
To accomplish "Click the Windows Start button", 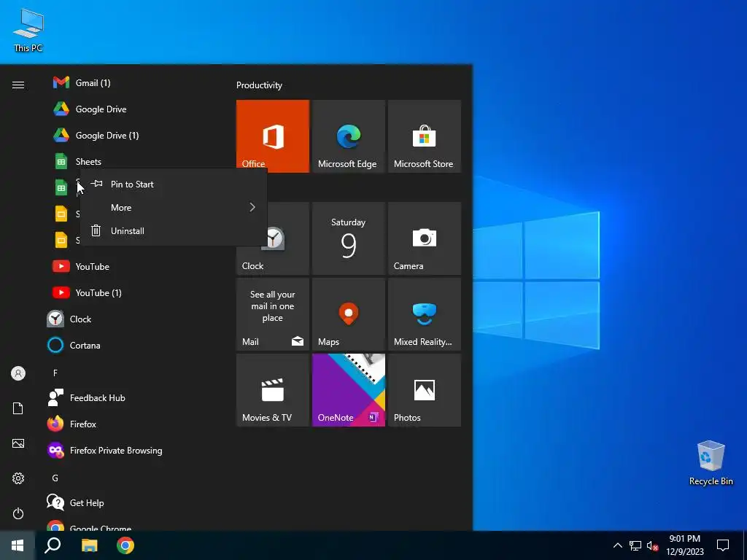I will coord(18,545).
